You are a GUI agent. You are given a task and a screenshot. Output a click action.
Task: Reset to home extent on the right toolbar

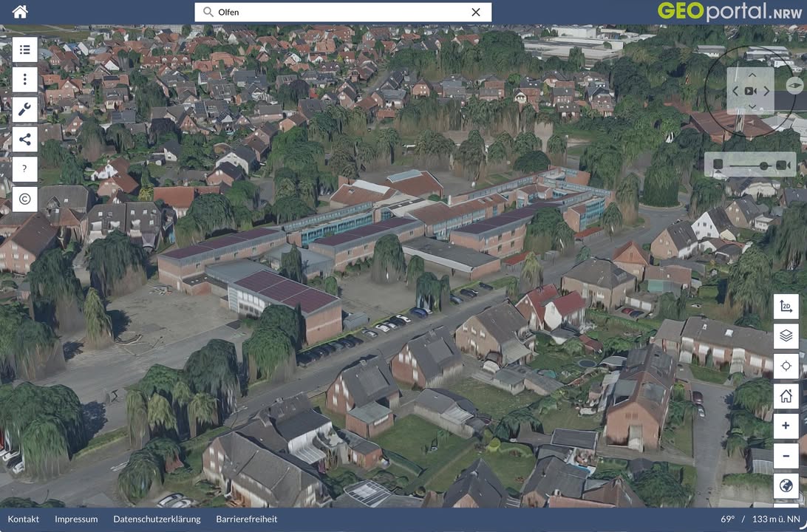click(786, 396)
